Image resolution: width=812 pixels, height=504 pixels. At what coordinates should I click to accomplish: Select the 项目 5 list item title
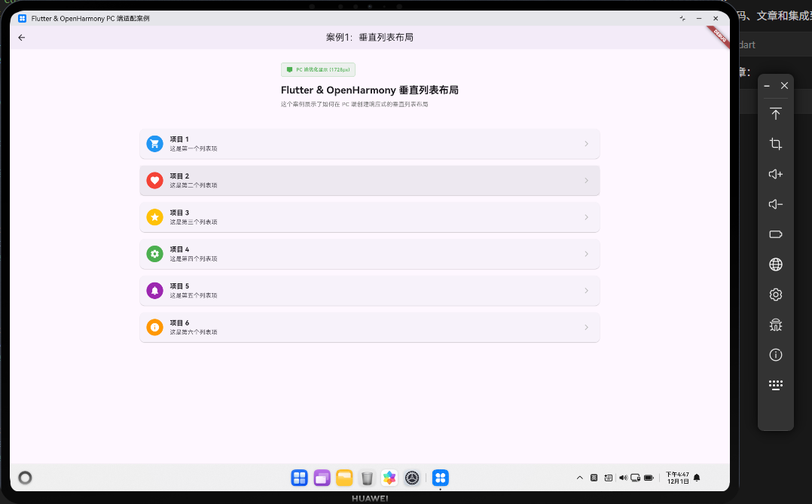pos(179,286)
